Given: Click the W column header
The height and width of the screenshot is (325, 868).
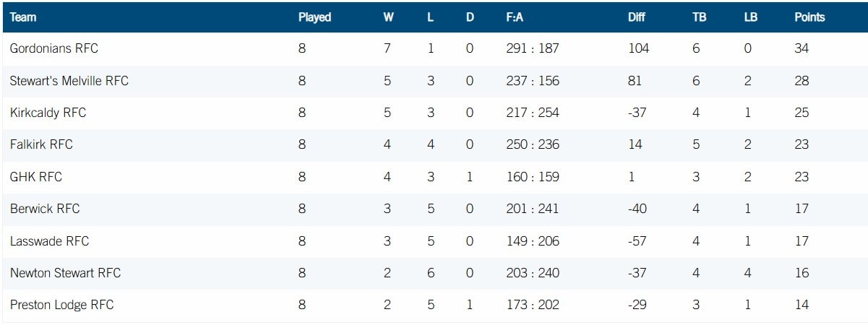Looking at the screenshot, I should tap(388, 17).
